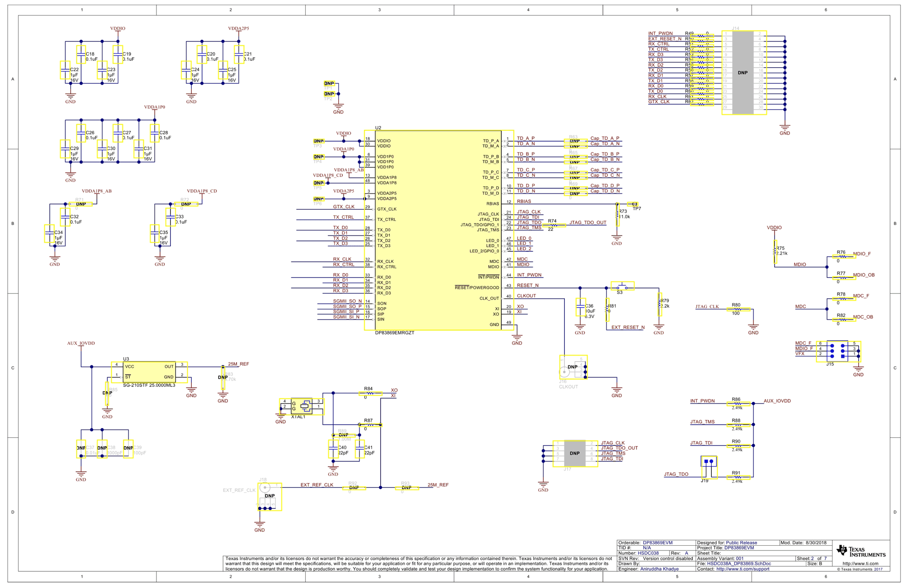Click resistor R91 near JTAG_TDO
This screenshot has width=910, height=588.
738,477
